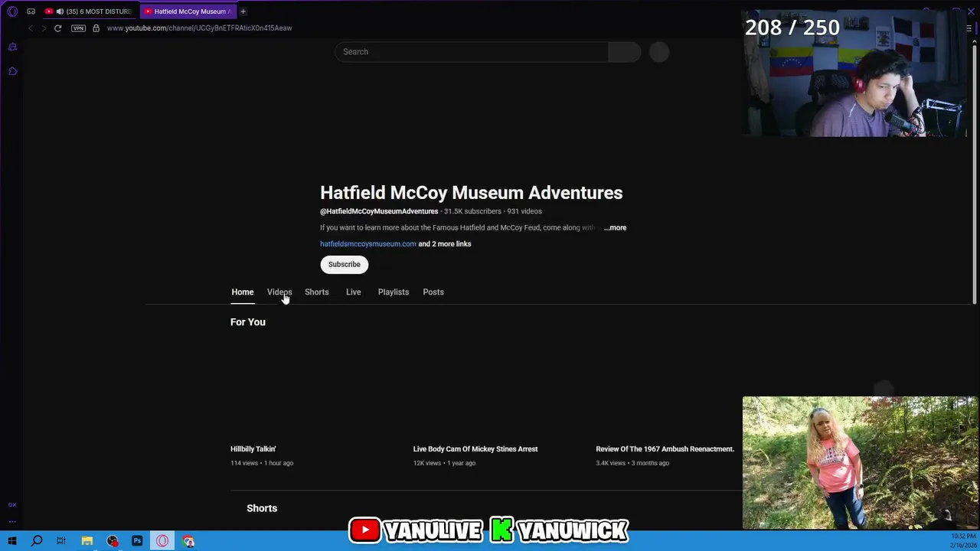Image resolution: width=980 pixels, height=551 pixels.
Task: Click the For You section heading
Action: (248, 322)
